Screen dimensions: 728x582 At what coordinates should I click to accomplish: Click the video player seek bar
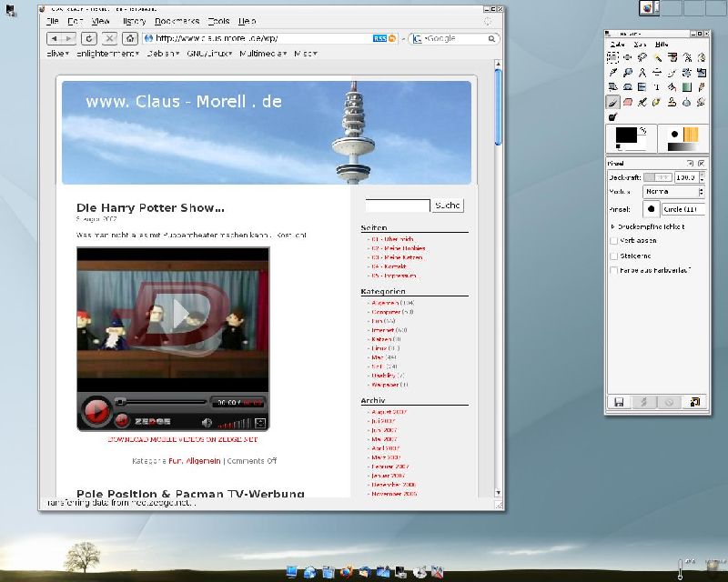pyautogui.click(x=163, y=401)
